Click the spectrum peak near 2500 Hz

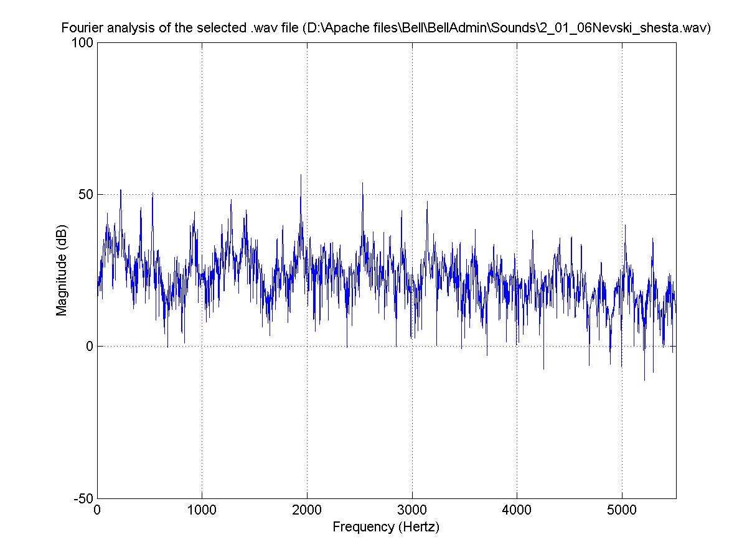[x=362, y=184]
